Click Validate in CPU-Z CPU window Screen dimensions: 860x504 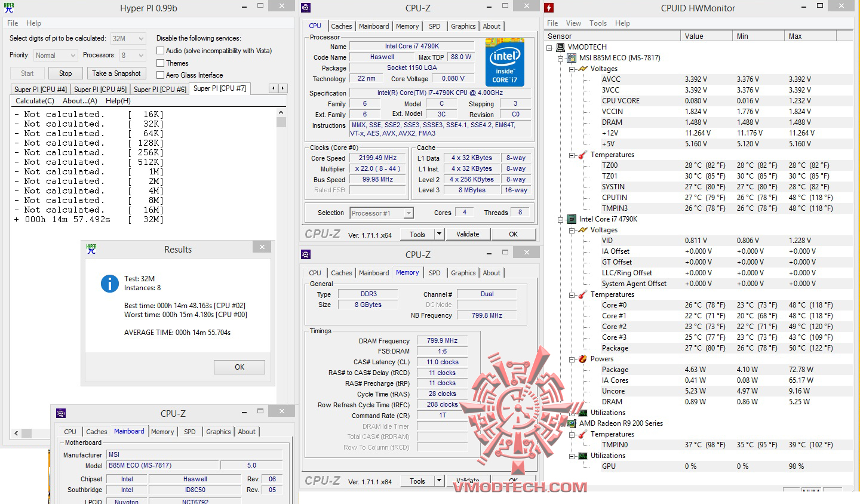(x=468, y=234)
